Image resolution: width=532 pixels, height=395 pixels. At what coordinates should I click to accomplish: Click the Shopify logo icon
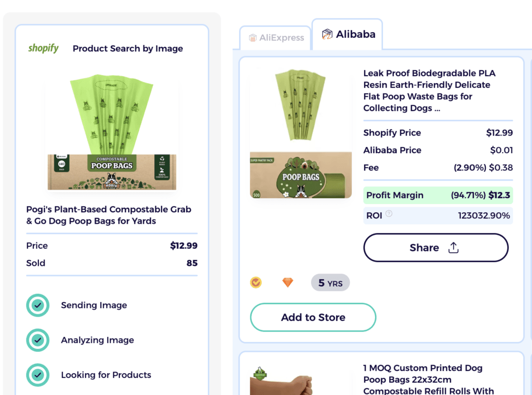(x=43, y=48)
